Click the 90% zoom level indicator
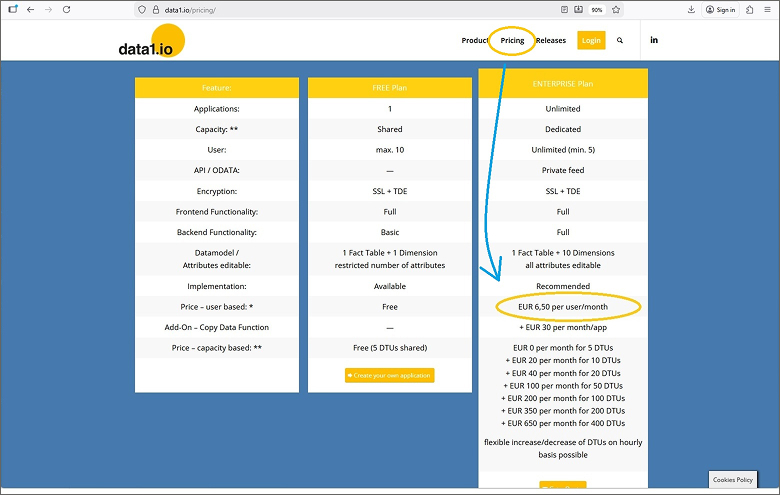 coord(597,9)
